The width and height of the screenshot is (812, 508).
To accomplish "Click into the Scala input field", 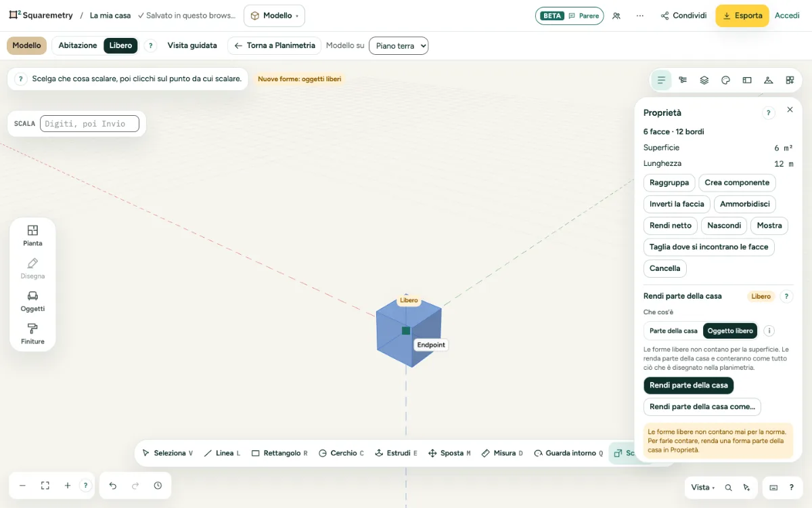I will [89, 124].
